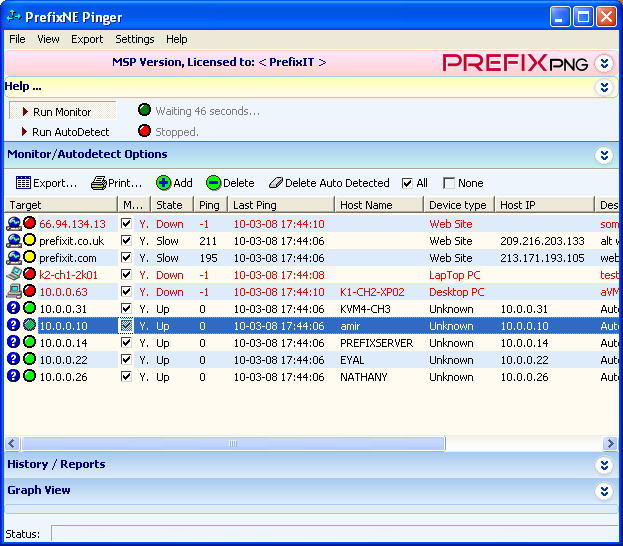Click the question mark icon for 10.0.0.22

pyautogui.click(x=14, y=359)
